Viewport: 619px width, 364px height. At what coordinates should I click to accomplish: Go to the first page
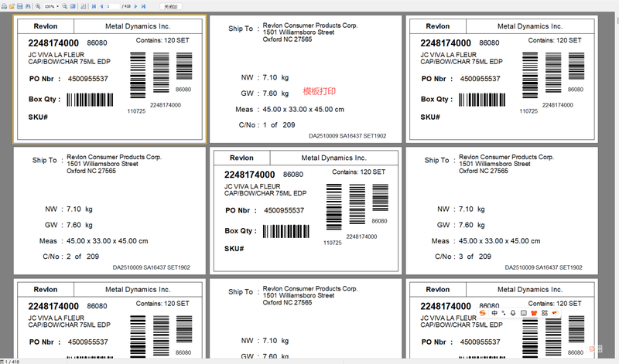[x=94, y=6]
